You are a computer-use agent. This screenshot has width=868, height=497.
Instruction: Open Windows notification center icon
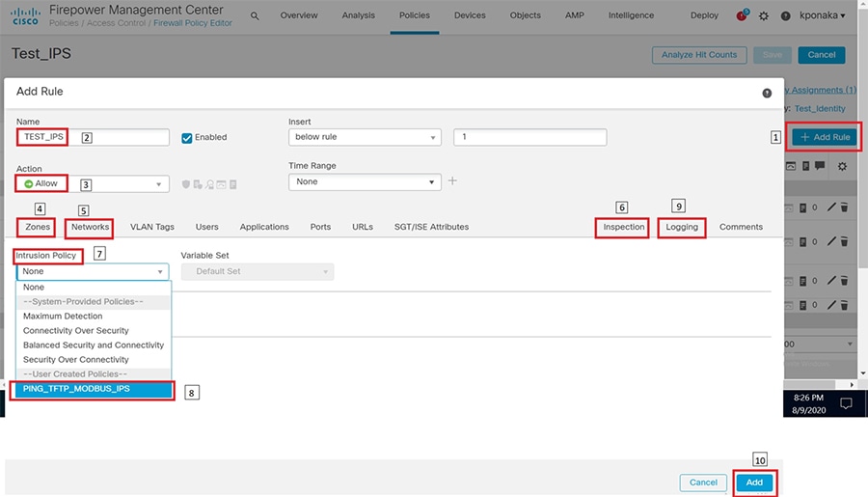pyautogui.click(x=846, y=402)
